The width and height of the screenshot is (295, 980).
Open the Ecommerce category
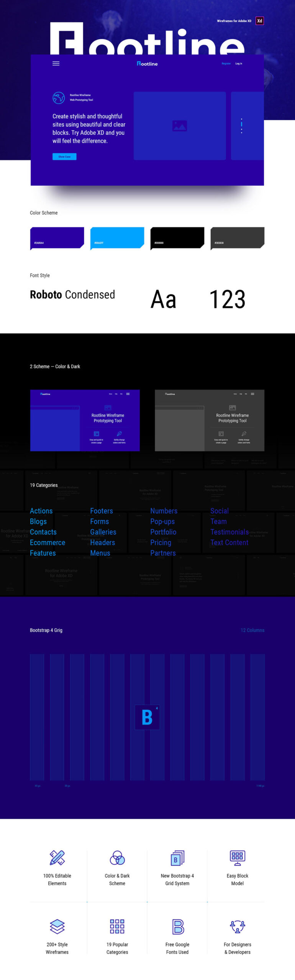48,542
